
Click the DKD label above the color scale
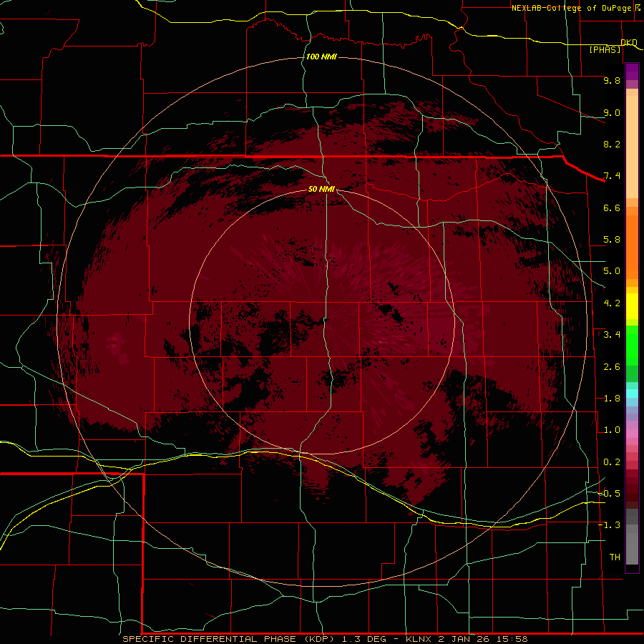pyautogui.click(x=629, y=42)
